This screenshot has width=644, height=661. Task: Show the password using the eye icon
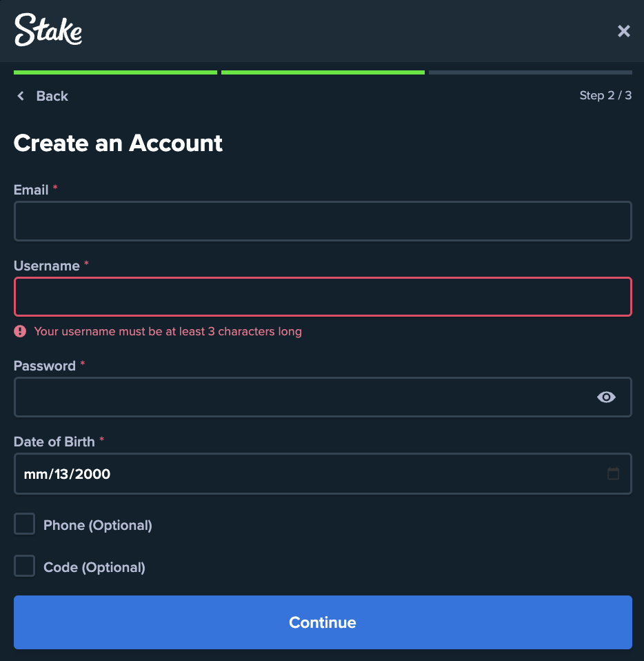tap(606, 397)
